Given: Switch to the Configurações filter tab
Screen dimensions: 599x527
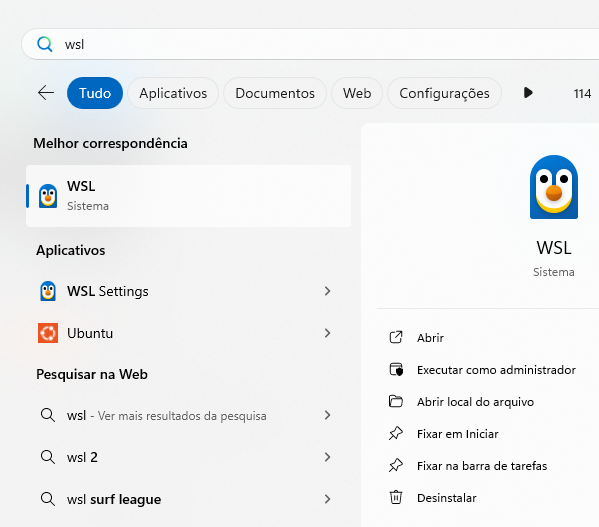Looking at the screenshot, I should coord(444,93).
